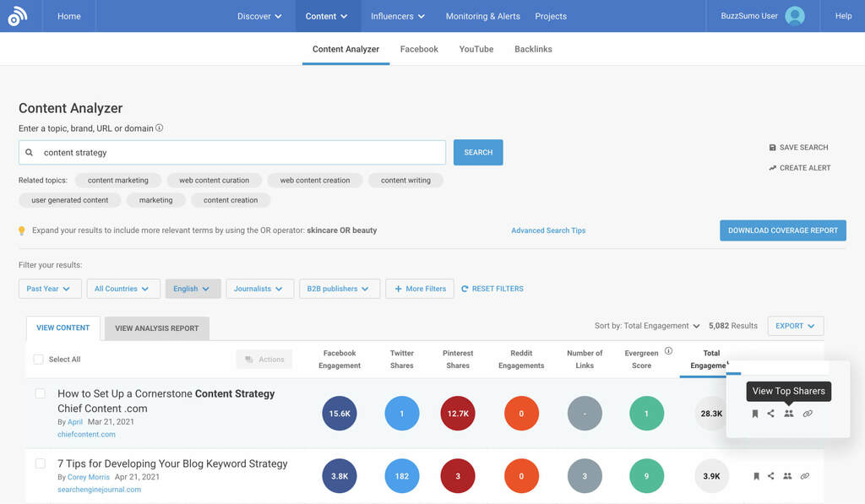Image resolution: width=865 pixels, height=504 pixels.
Task: Select the VIEW CONTENT tab
Action: pyautogui.click(x=63, y=328)
